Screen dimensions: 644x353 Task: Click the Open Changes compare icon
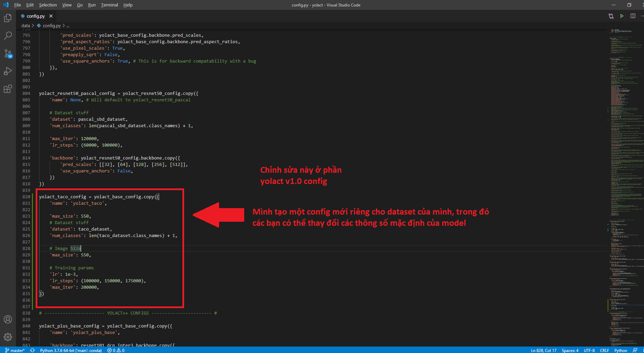[611, 16]
